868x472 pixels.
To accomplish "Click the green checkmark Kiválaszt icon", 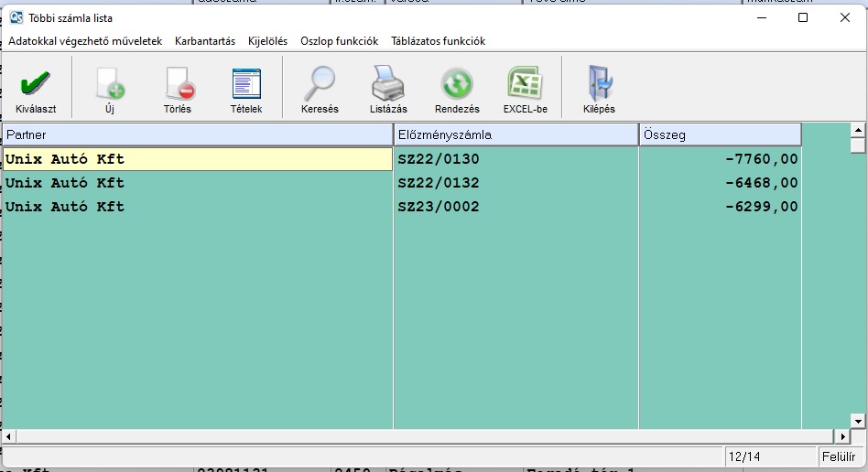I will (36, 86).
